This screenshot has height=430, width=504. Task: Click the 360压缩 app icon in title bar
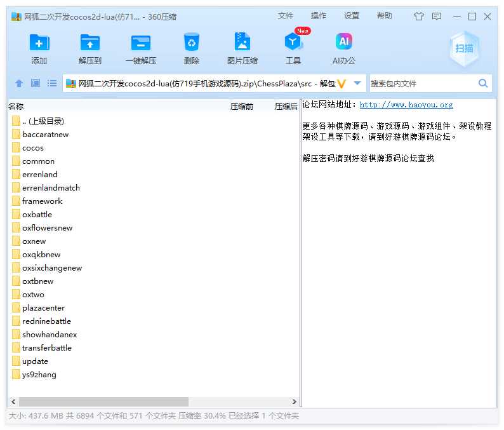(x=16, y=17)
